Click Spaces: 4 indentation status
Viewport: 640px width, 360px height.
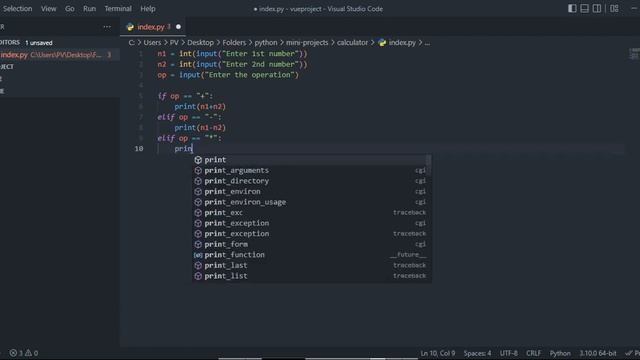coord(477,353)
